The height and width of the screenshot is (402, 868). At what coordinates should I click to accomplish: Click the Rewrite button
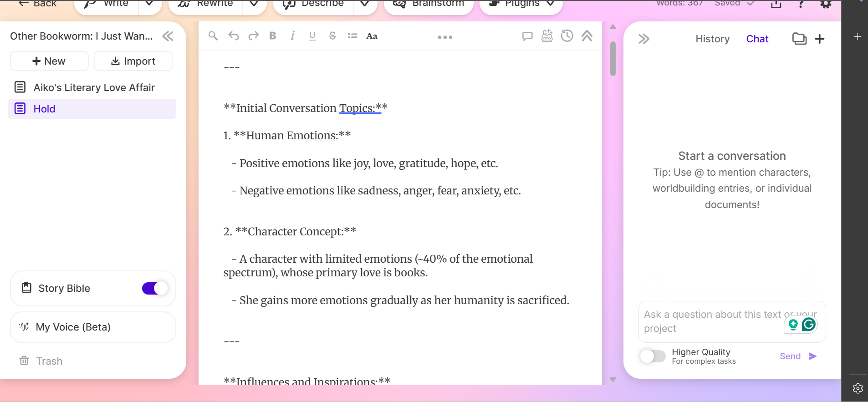tap(205, 4)
